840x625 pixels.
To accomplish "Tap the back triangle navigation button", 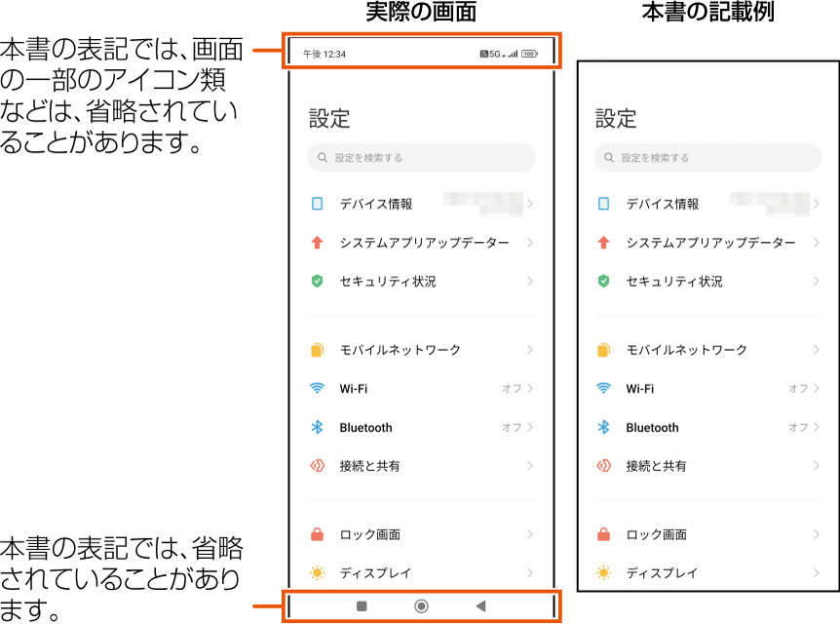I will point(480,606).
